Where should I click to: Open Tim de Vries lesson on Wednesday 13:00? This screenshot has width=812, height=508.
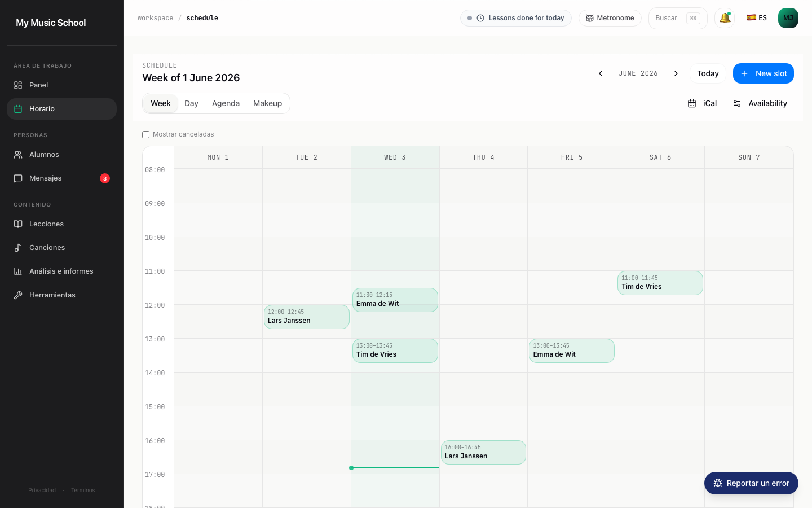pos(395,351)
